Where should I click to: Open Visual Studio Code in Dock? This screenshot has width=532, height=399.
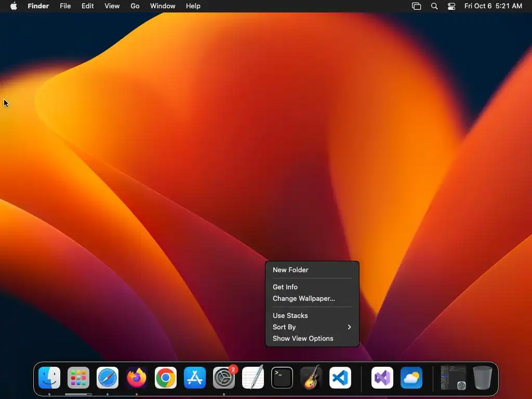pos(340,378)
